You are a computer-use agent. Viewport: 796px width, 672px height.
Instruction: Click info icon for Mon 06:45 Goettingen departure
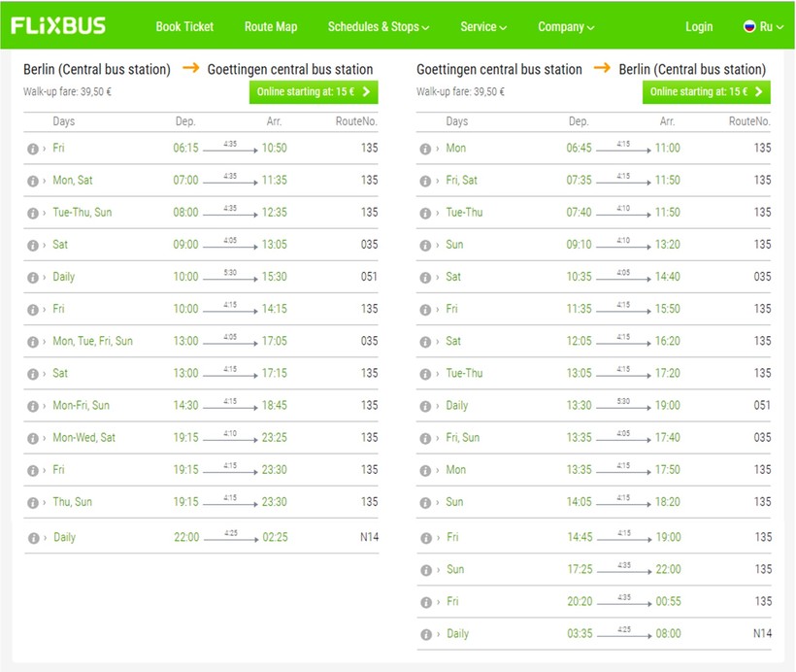coord(425,149)
